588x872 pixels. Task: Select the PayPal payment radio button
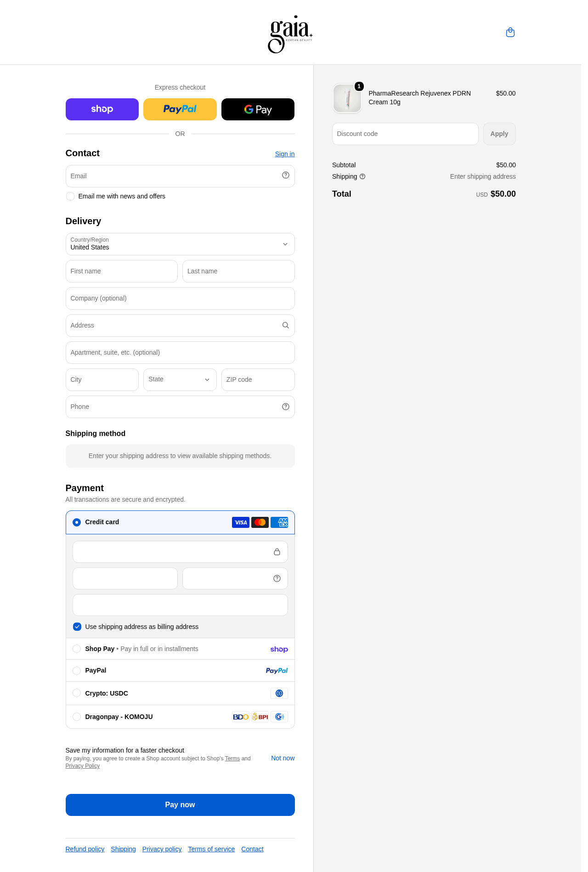pos(77,671)
